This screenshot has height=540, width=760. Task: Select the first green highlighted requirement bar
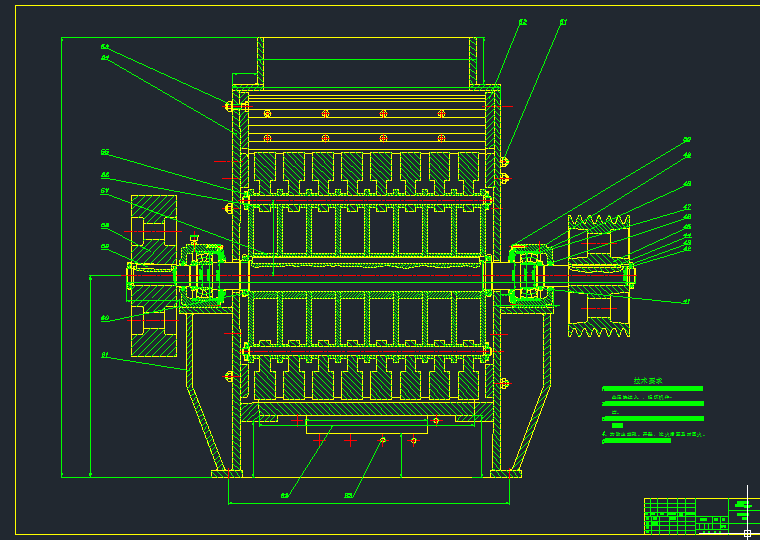click(652, 389)
